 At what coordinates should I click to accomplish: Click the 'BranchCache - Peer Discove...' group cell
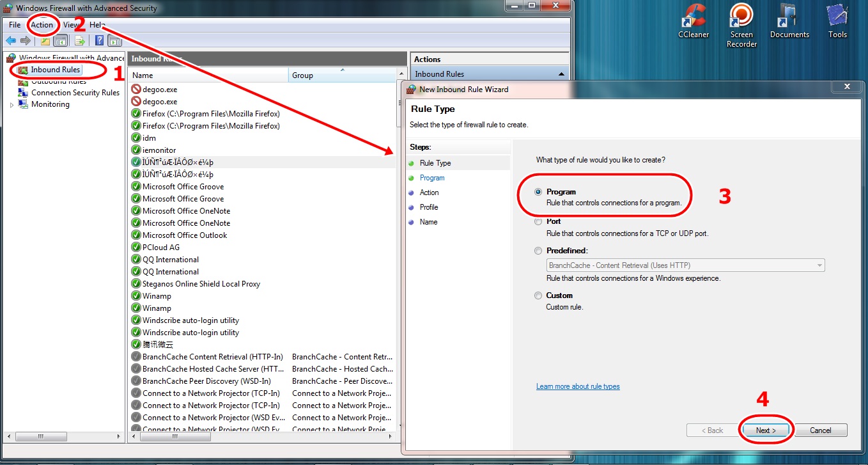343,381
